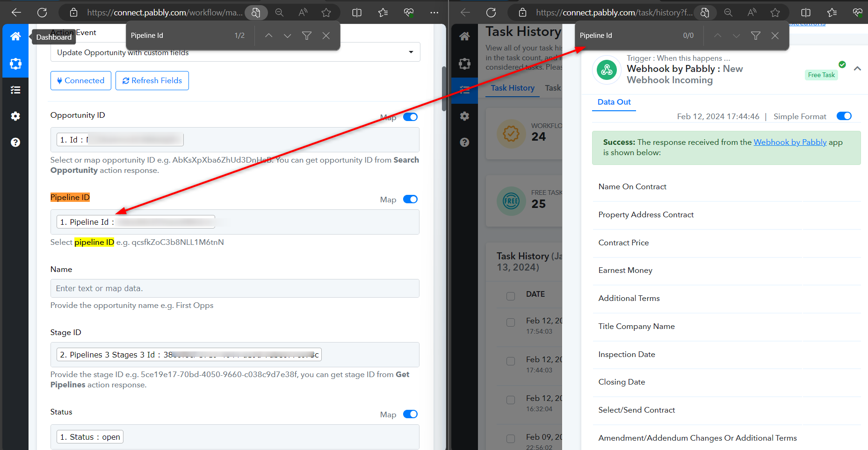Open find filter options in right window

pyautogui.click(x=756, y=36)
